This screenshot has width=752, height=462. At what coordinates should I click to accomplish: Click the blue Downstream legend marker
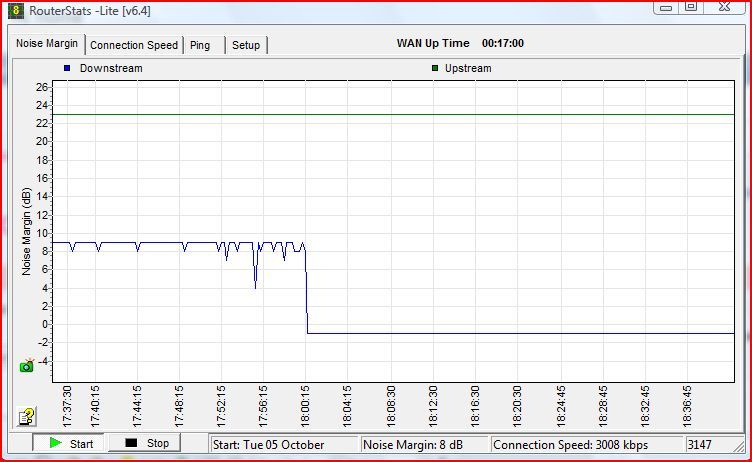pyautogui.click(x=67, y=68)
